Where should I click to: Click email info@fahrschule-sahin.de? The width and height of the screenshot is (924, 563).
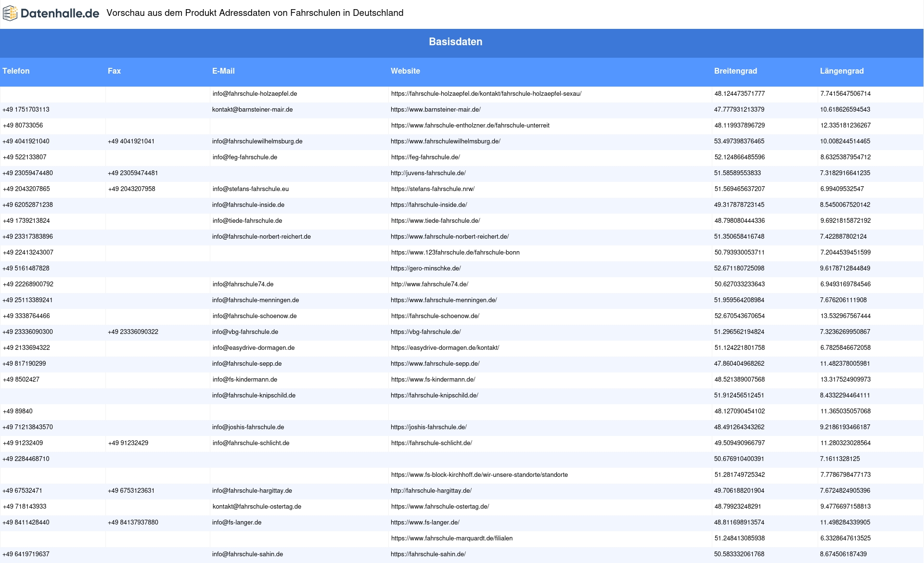click(247, 554)
